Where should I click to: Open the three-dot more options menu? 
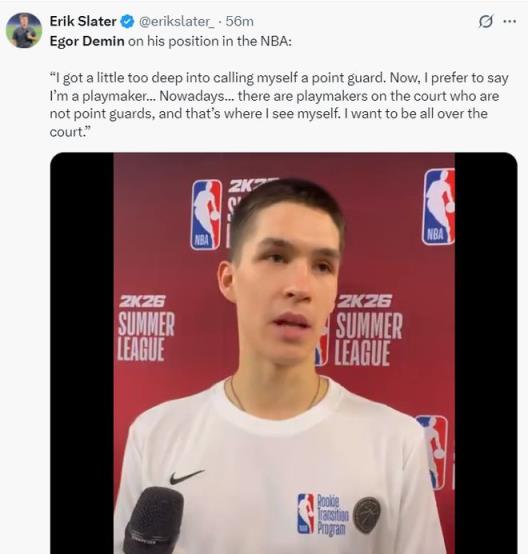tap(510, 22)
